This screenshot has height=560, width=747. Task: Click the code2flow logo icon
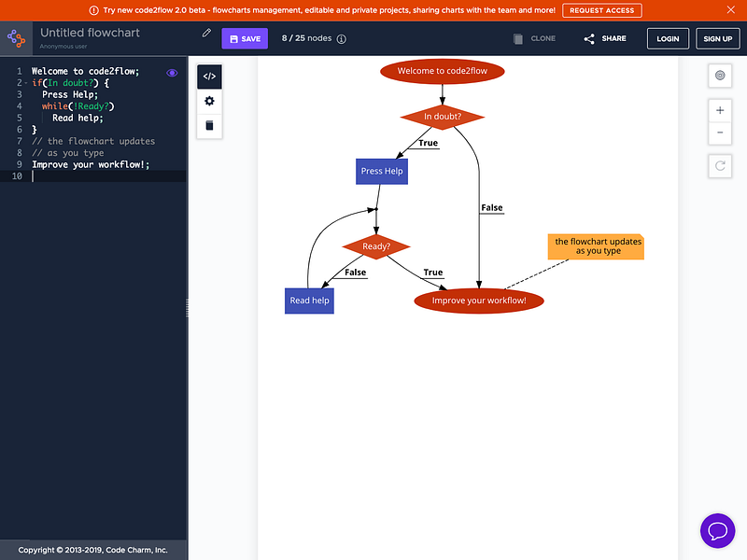point(16,38)
